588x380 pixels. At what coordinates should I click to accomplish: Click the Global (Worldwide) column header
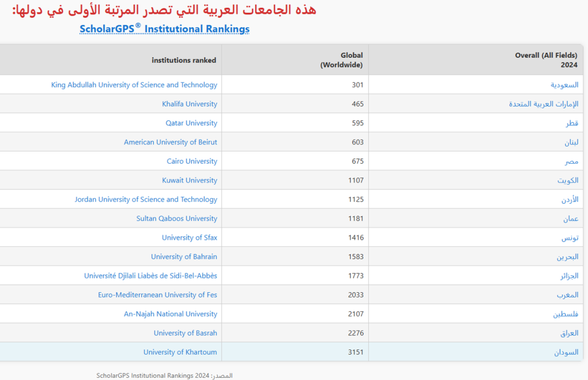click(x=341, y=60)
